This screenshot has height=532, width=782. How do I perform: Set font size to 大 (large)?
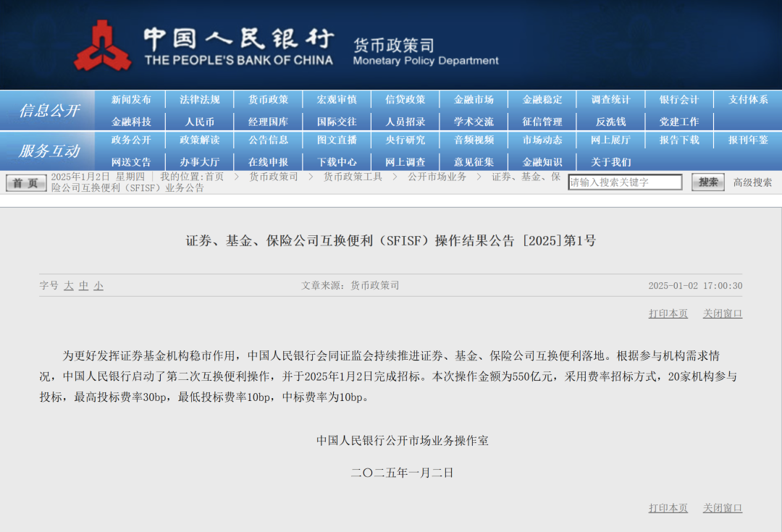click(69, 286)
